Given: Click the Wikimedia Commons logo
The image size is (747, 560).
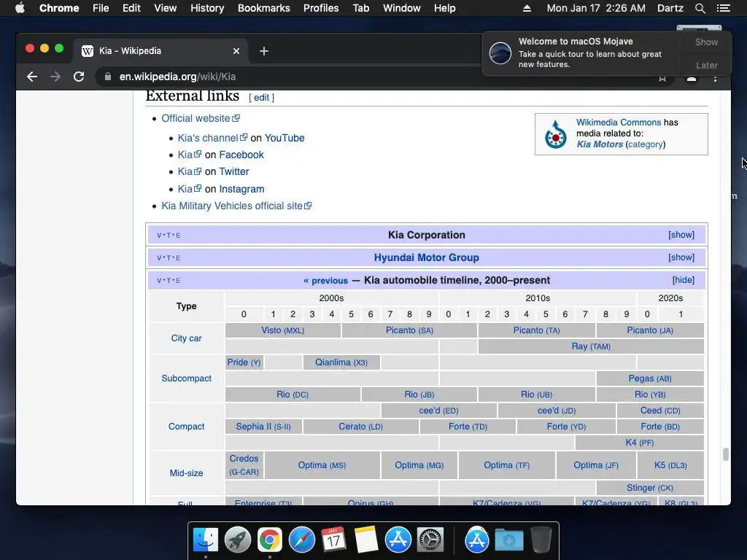Looking at the screenshot, I should [555, 135].
